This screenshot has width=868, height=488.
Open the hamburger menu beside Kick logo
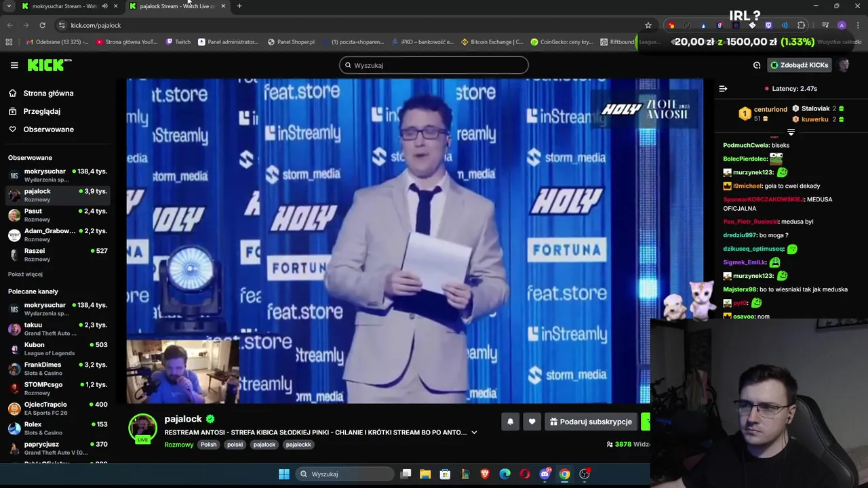click(14, 65)
